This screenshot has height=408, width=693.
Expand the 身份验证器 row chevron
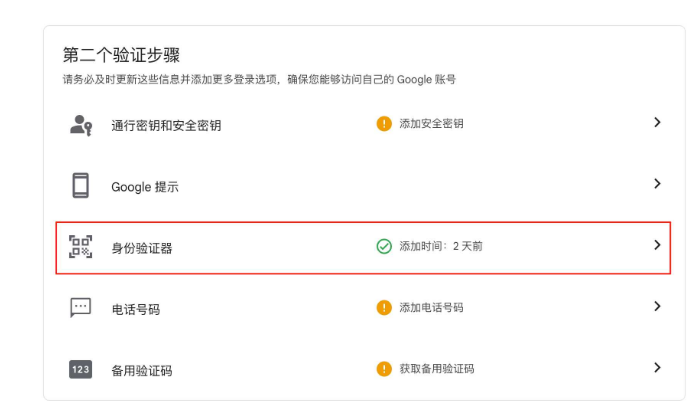(657, 245)
